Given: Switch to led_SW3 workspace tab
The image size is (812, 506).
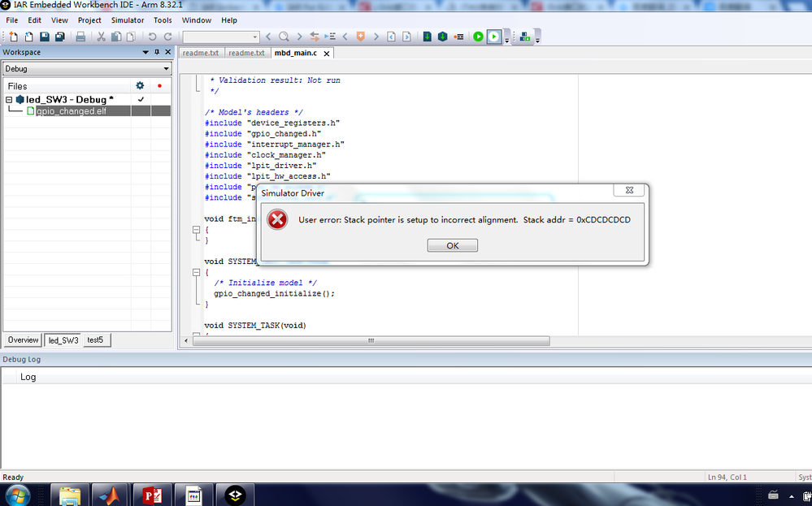Looking at the screenshot, I should pos(63,340).
